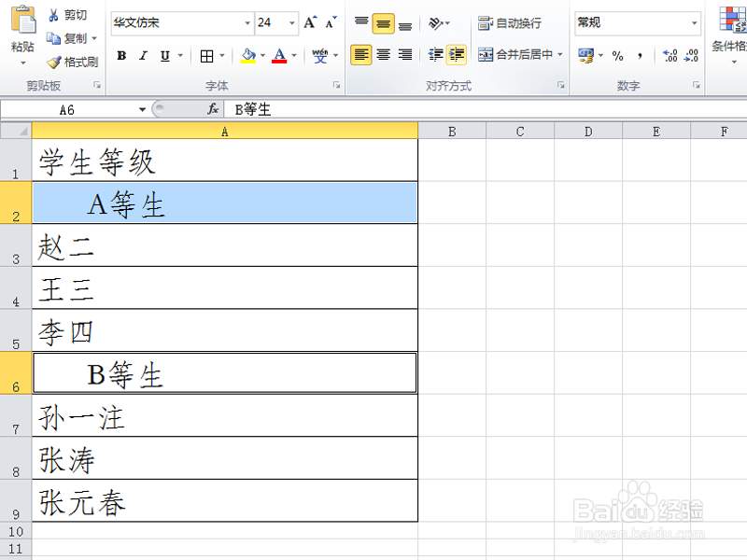
Task: Click the formula bar with B等生
Action: click(x=485, y=109)
